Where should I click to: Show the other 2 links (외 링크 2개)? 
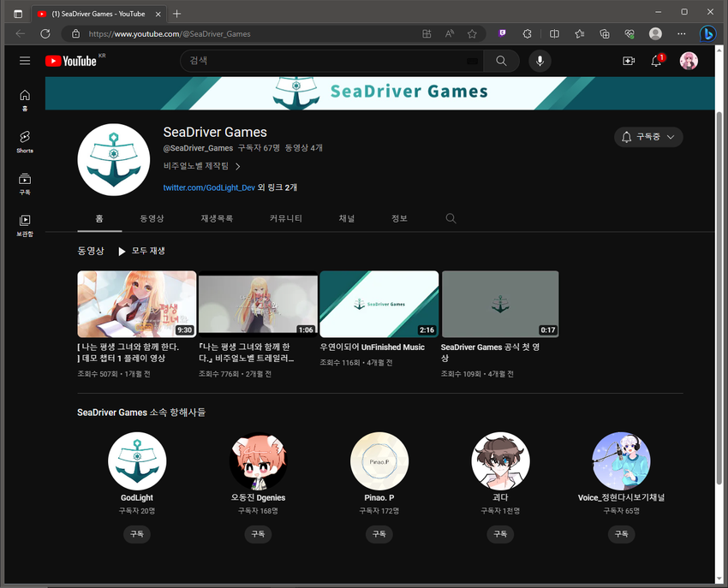277,187
